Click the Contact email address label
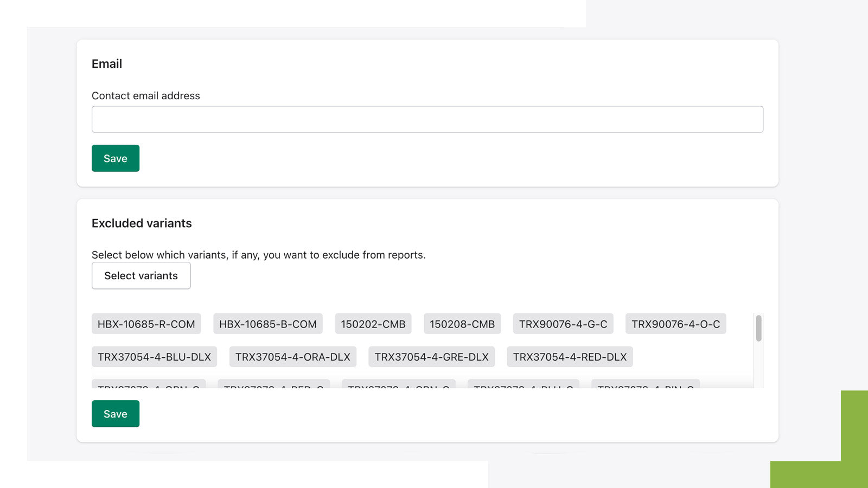 point(145,96)
